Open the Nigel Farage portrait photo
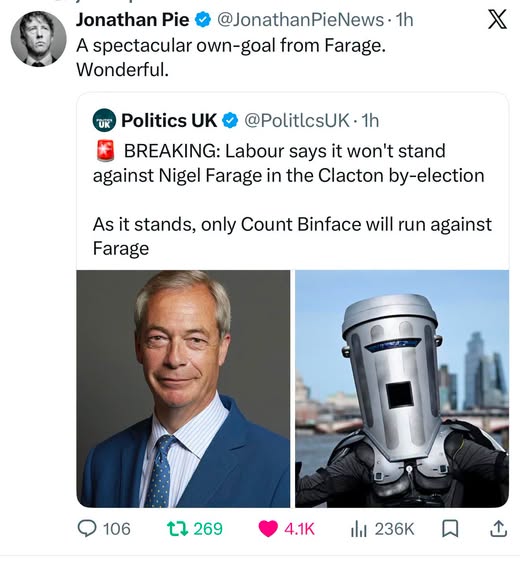Screen dimensions: 520x565 (x=183, y=389)
